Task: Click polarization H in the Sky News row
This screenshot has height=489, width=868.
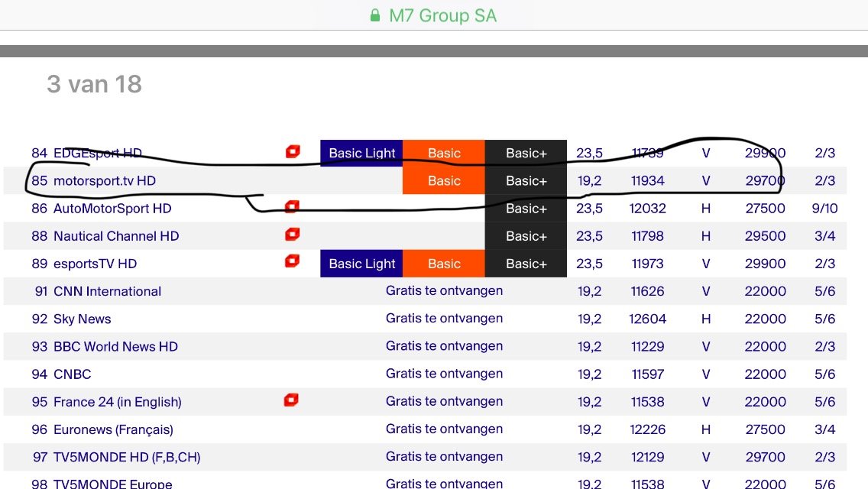Action: point(706,319)
